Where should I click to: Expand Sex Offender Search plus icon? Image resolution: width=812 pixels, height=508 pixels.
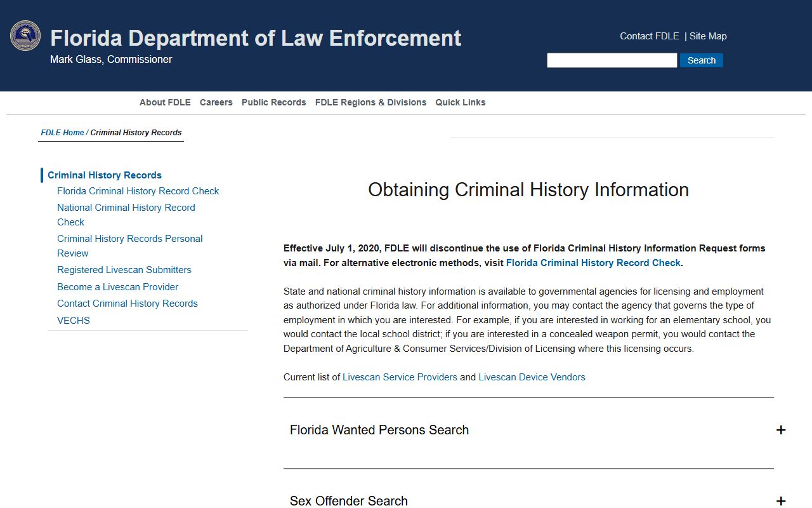coord(781,501)
